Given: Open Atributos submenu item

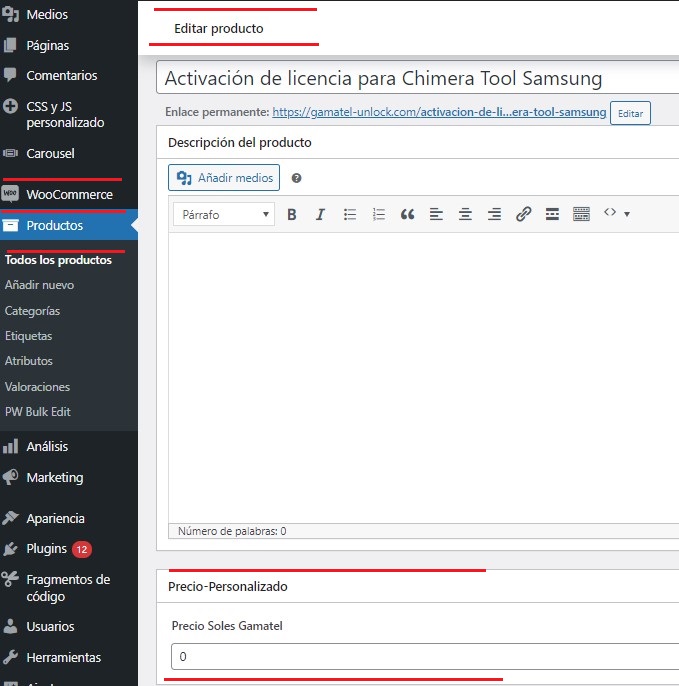Looking at the screenshot, I should 29,361.
